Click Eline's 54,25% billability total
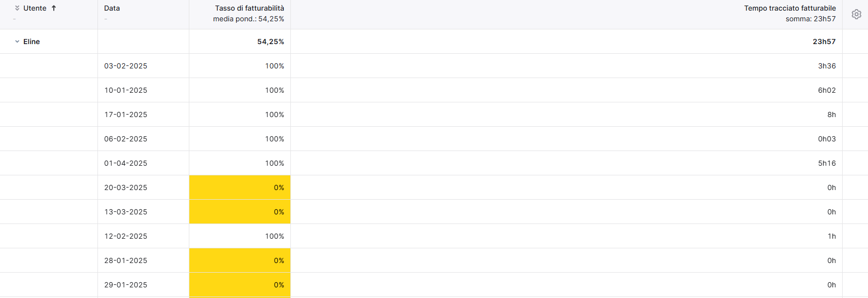This screenshot has width=868, height=298. (271, 42)
